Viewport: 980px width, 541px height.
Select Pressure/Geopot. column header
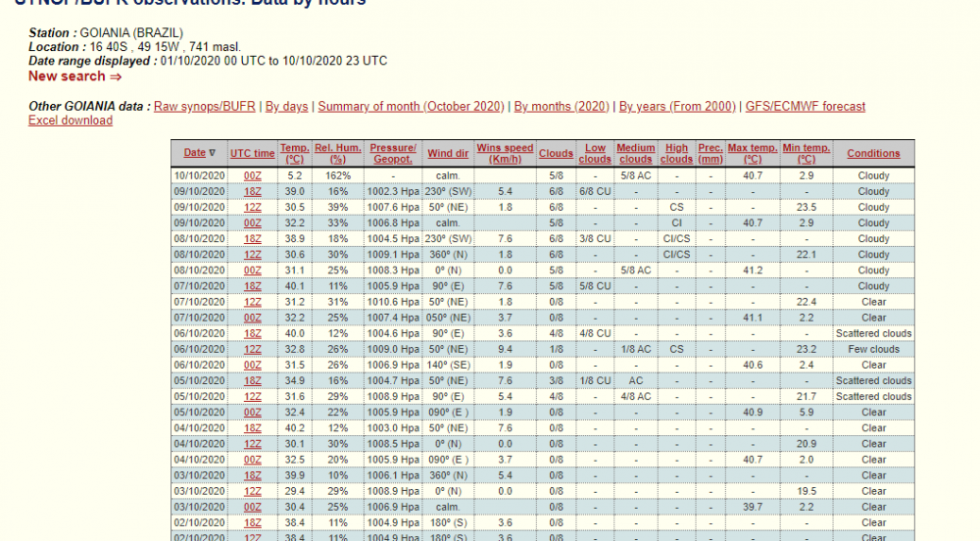point(393,153)
